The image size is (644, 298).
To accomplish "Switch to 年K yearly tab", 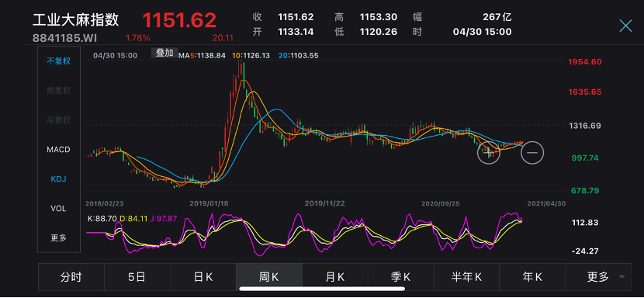I will coord(532,277).
